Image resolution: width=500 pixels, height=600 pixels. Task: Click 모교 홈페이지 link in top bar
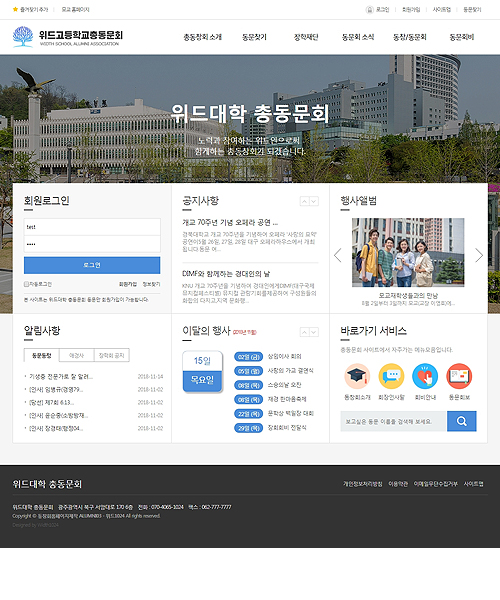tap(75, 10)
